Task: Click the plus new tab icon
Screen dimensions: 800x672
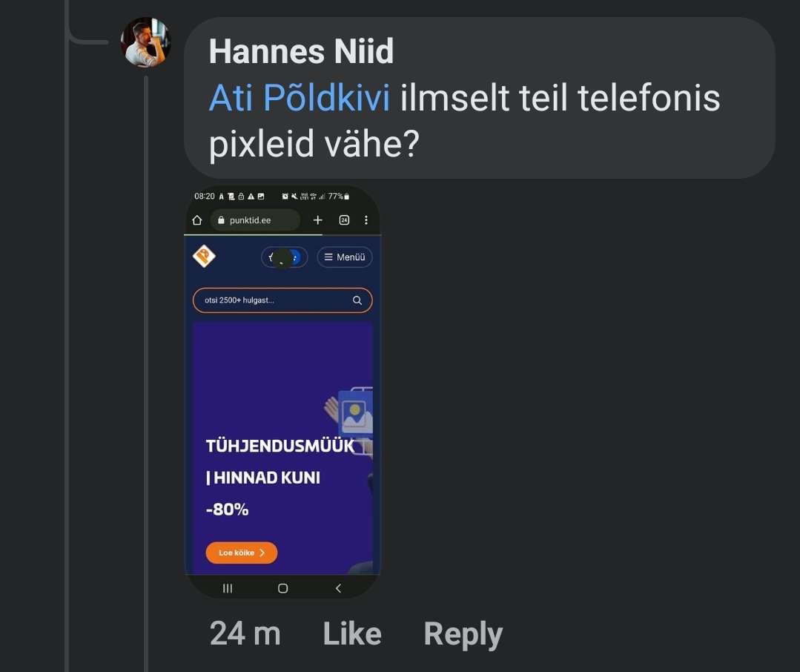Action: click(318, 220)
